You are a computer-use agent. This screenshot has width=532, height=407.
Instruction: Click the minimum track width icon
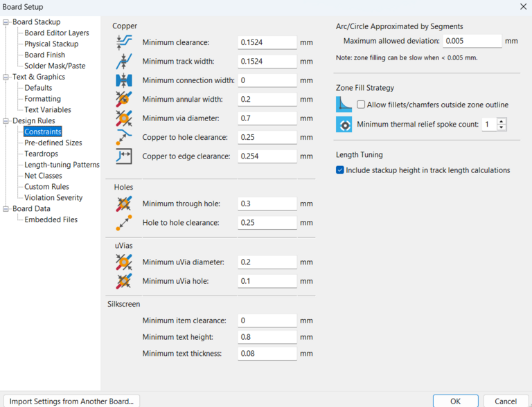click(124, 62)
